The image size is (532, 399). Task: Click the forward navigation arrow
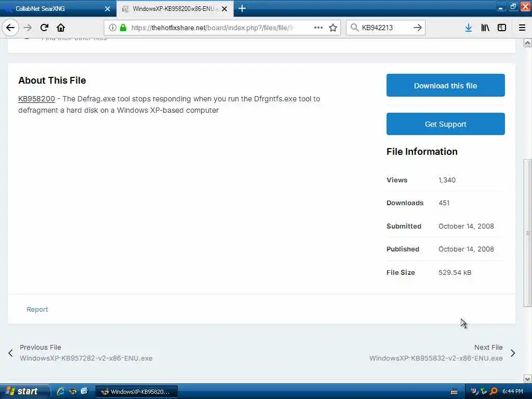click(28, 28)
